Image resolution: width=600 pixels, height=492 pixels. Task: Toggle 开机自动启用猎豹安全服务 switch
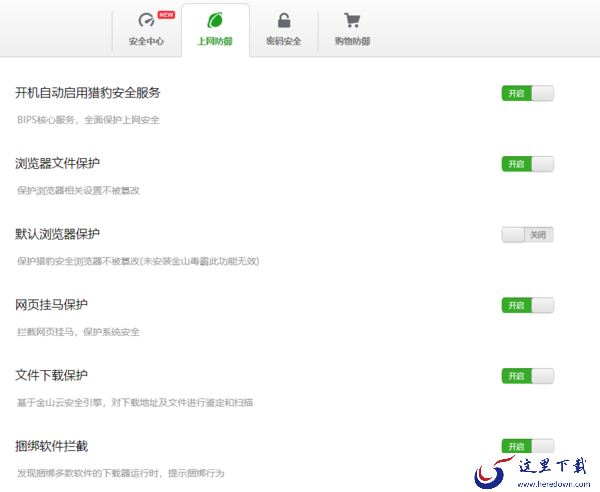528,93
